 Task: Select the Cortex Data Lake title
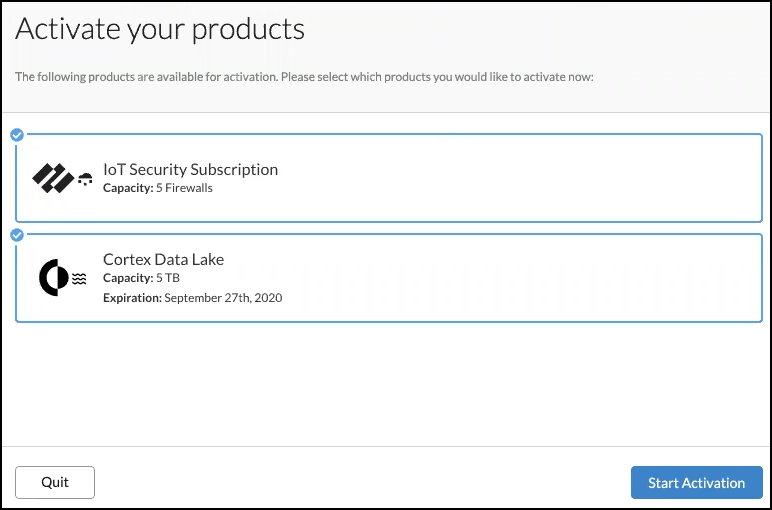(163, 259)
